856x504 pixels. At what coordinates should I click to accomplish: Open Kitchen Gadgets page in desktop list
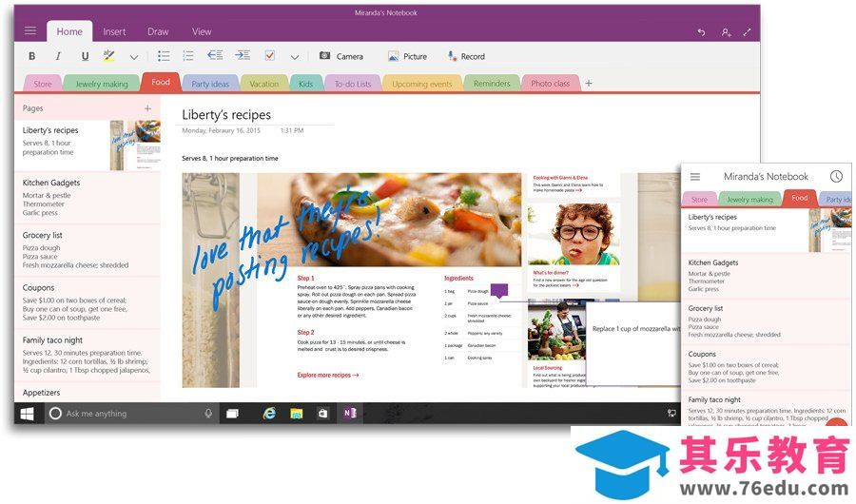(x=88, y=198)
